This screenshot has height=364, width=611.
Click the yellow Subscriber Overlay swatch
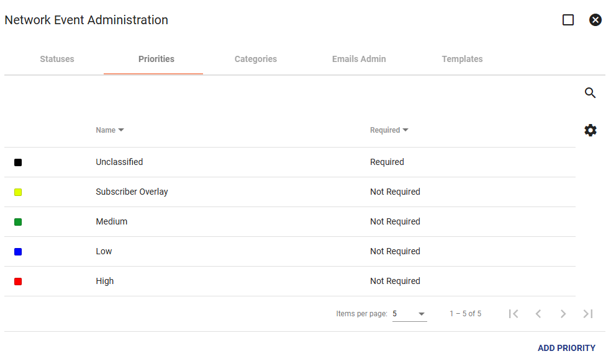click(x=18, y=192)
